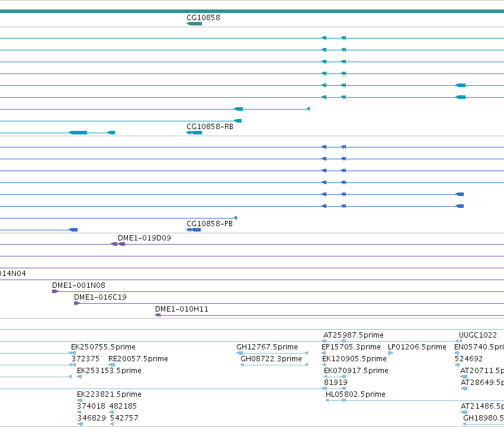504x427 pixels.
Task: Click the AT21486 EST label
Action: pyautogui.click(x=482, y=406)
